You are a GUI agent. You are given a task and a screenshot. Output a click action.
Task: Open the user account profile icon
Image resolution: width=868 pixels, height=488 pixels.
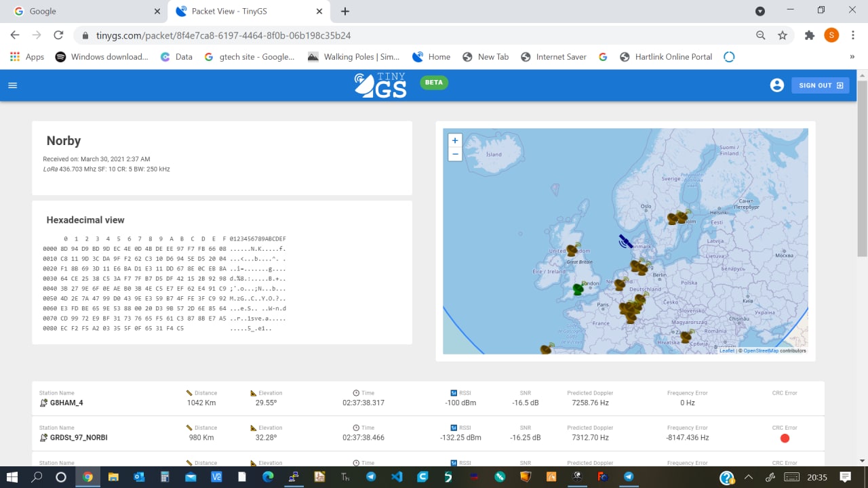click(x=777, y=85)
